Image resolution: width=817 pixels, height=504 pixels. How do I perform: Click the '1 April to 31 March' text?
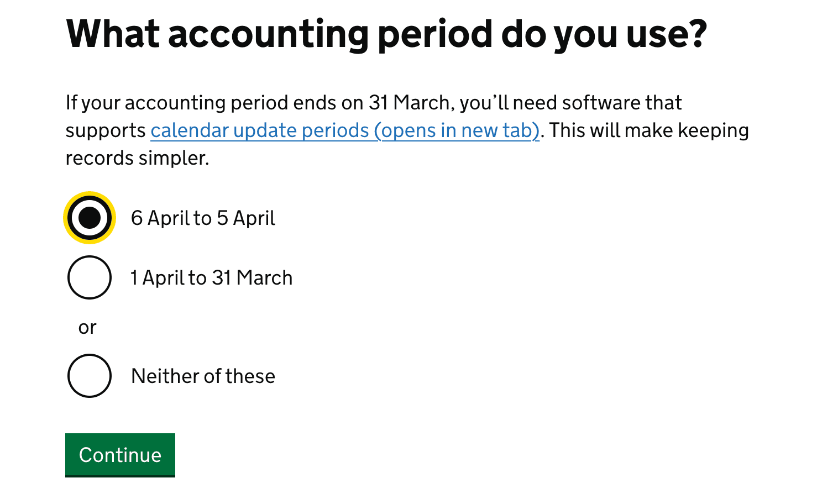pos(211,277)
